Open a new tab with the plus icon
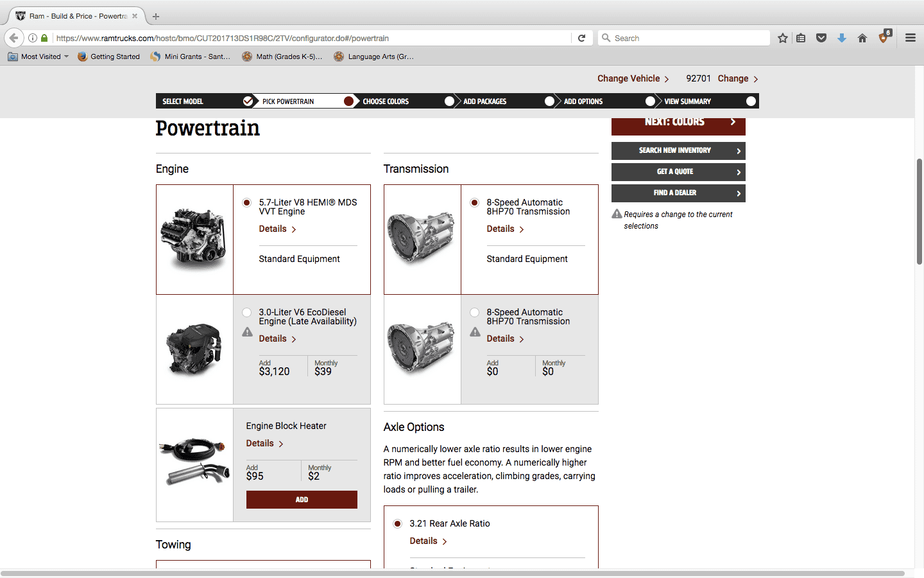The width and height of the screenshot is (924, 578). [x=156, y=16]
